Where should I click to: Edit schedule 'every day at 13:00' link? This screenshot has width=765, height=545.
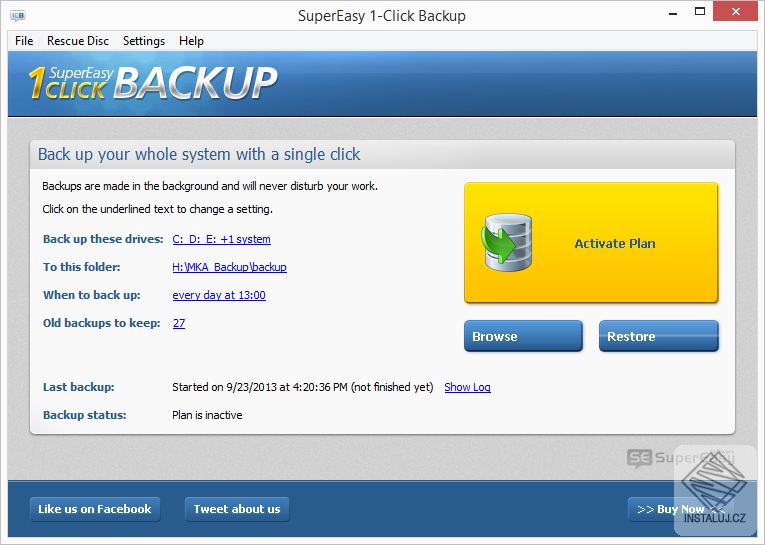pos(219,295)
